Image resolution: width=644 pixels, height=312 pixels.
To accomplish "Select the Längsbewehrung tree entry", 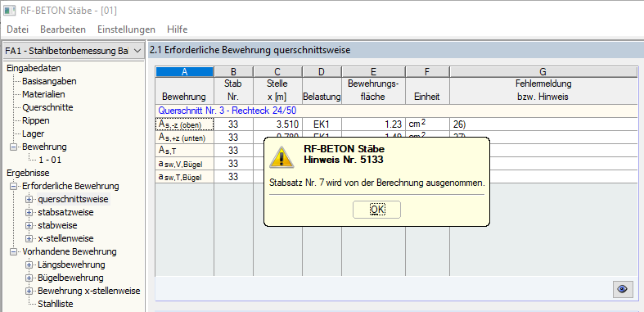I will point(71,265).
